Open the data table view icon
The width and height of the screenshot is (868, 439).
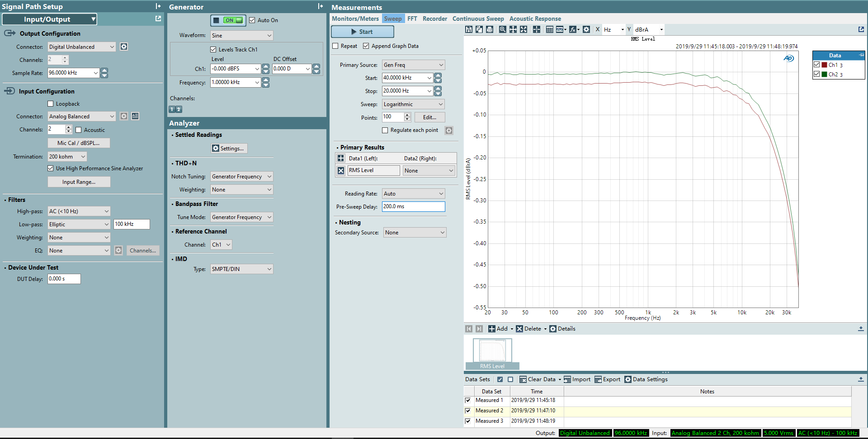[550, 29]
